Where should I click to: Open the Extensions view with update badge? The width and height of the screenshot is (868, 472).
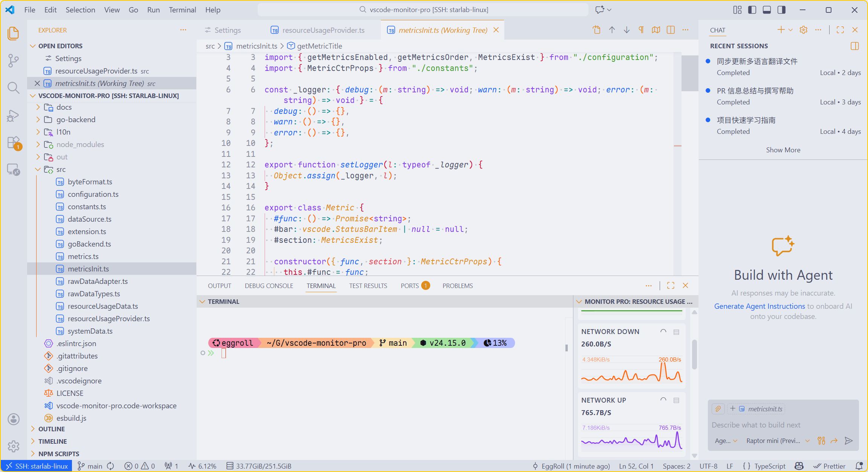[14, 143]
